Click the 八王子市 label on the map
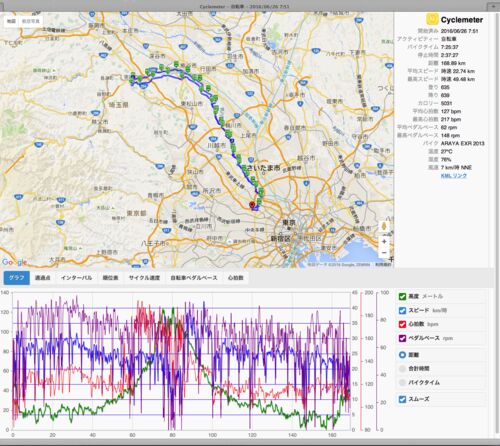 [x=153, y=243]
